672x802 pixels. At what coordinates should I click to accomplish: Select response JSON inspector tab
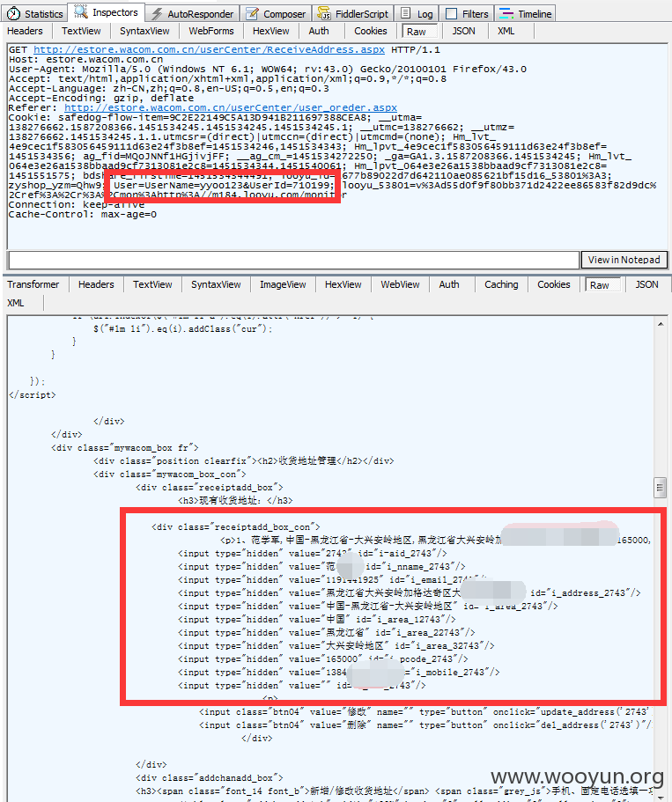tap(647, 285)
